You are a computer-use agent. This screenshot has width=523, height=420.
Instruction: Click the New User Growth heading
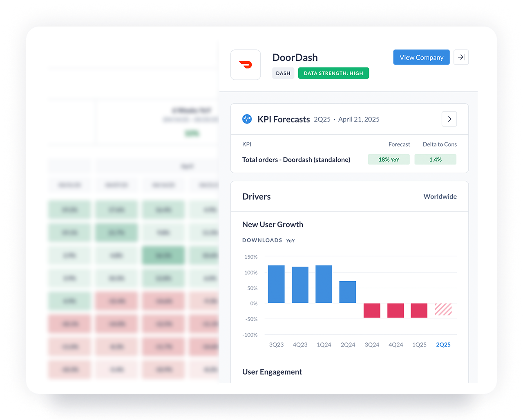click(x=273, y=224)
